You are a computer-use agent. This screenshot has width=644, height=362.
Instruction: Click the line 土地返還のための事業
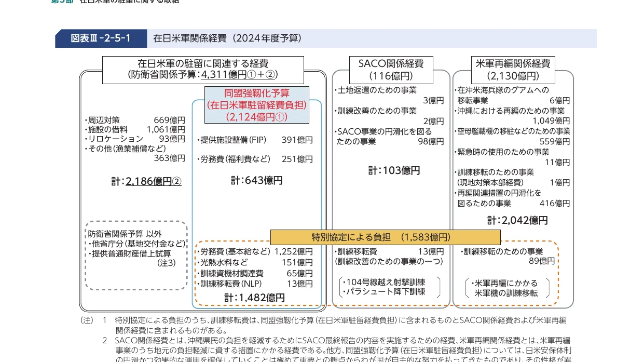click(x=375, y=90)
